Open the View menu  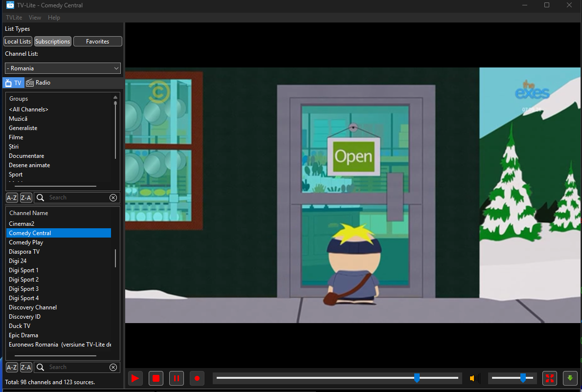(35, 18)
